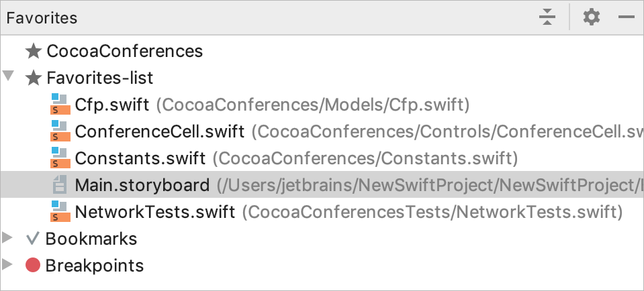Collapse the Favorites-list node

click(8, 76)
